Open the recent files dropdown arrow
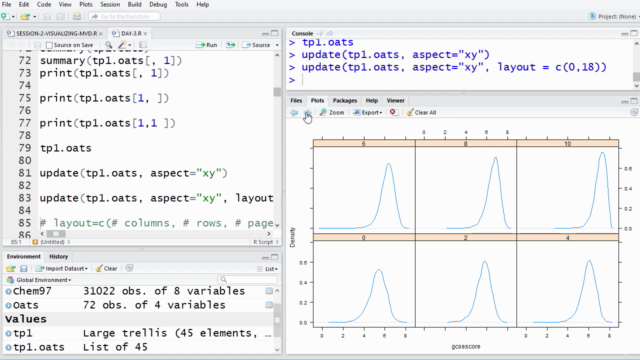Screen dimensions: 640x360 point(34,17)
